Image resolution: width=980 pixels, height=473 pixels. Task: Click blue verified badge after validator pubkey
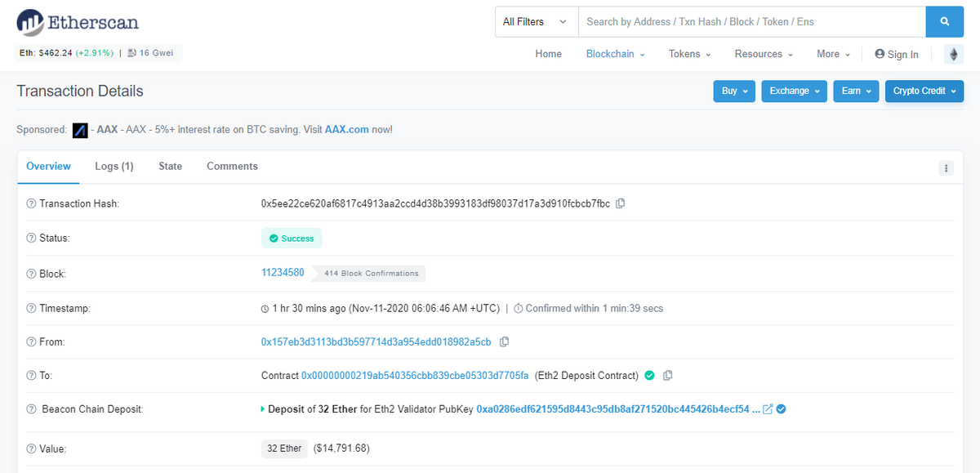pyautogui.click(x=781, y=408)
